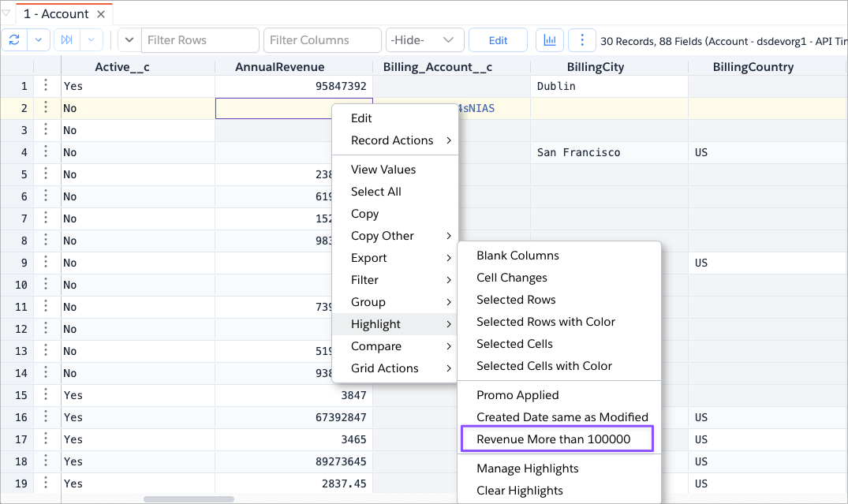
Task: Click Manage Highlights menu item
Action: (527, 469)
